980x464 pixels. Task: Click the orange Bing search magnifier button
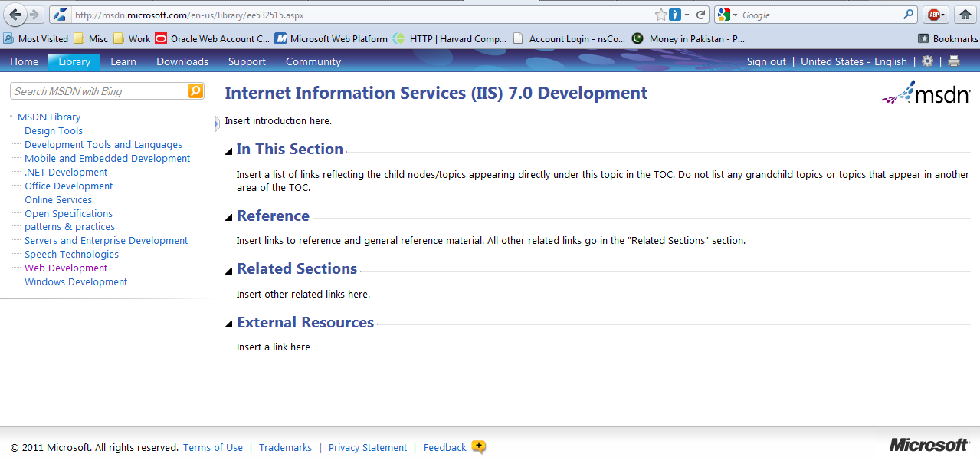tap(196, 91)
